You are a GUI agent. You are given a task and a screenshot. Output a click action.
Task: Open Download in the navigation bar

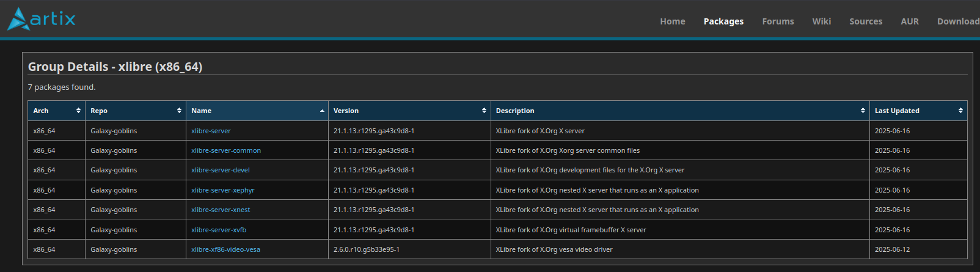click(958, 21)
